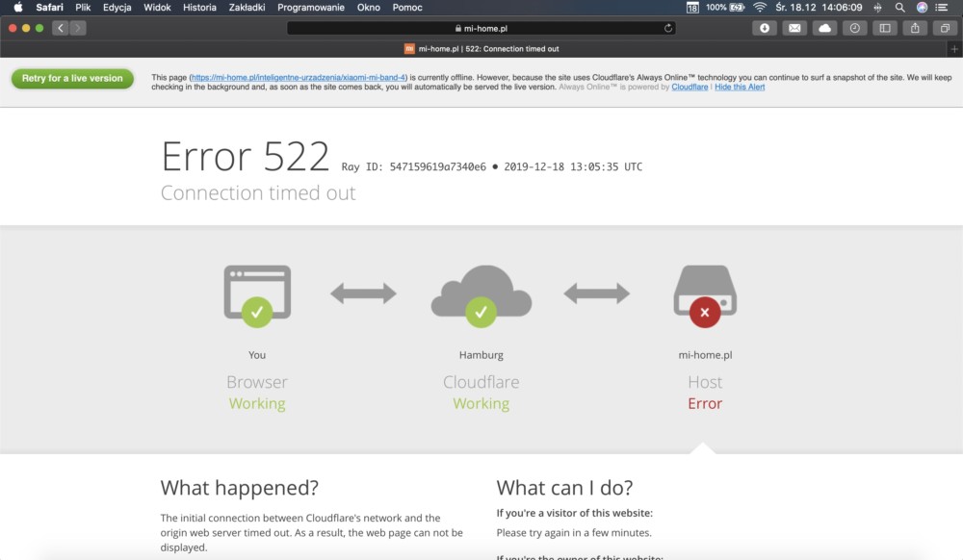Click the Browser window status icon
The height and width of the screenshot is (560, 963).
[x=257, y=296]
